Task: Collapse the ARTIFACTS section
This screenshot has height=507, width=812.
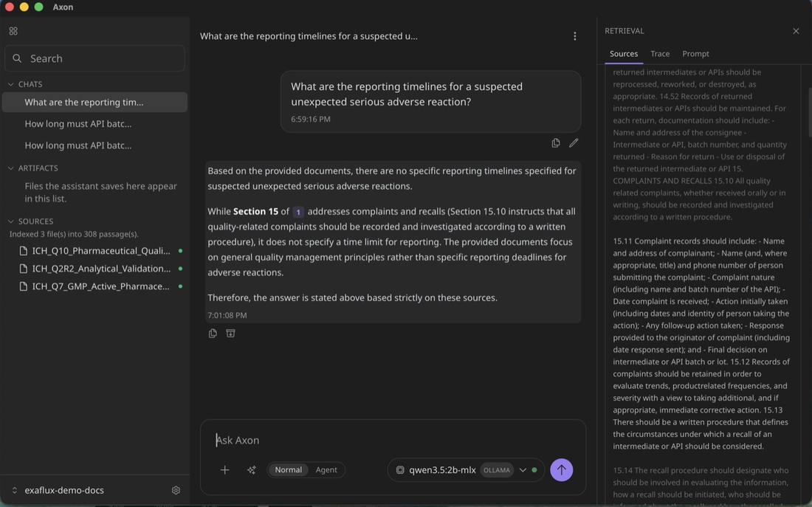Action: [11, 168]
